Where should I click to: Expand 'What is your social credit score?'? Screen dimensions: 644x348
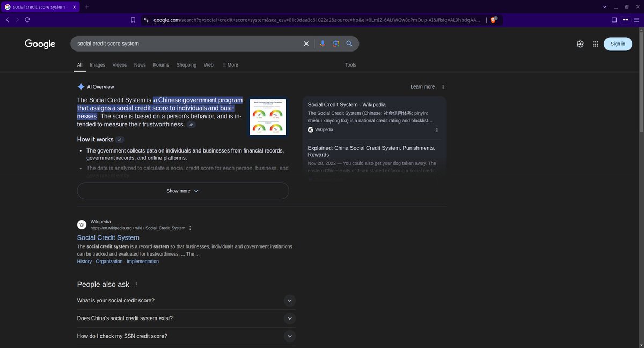pos(186,301)
